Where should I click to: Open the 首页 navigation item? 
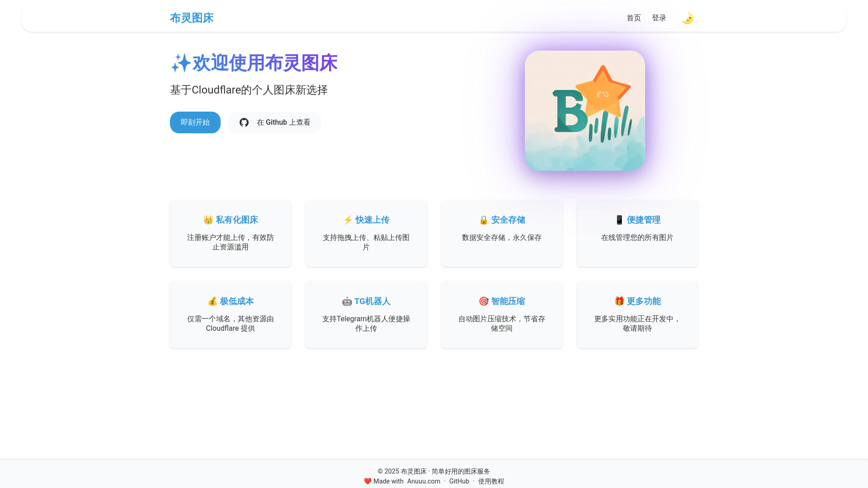[634, 18]
